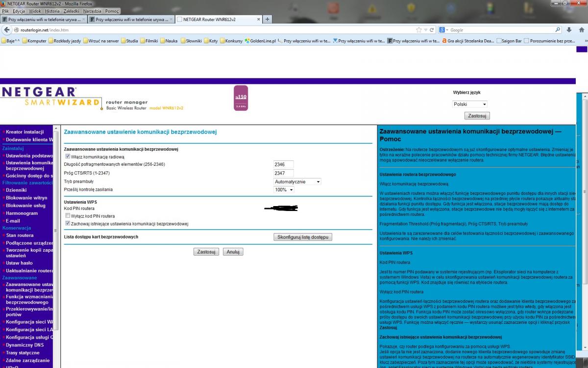Open the Studia bookmark folder
This screenshot has height=368, width=588.
pyautogui.click(x=129, y=41)
